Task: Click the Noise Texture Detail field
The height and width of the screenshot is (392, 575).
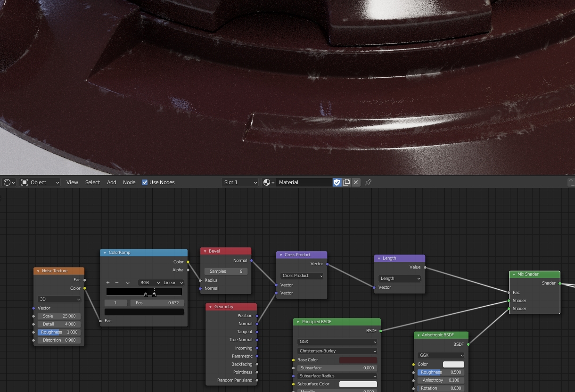Action: pyautogui.click(x=59, y=324)
